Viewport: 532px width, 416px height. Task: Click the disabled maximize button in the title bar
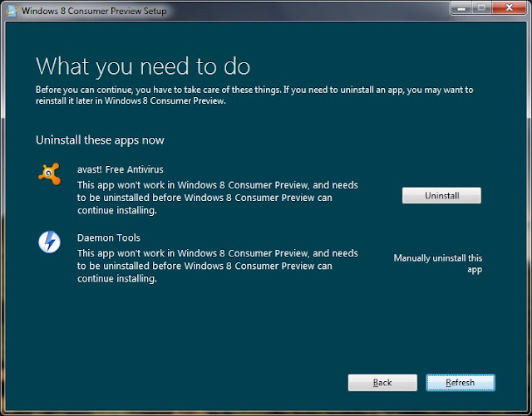coord(482,7)
